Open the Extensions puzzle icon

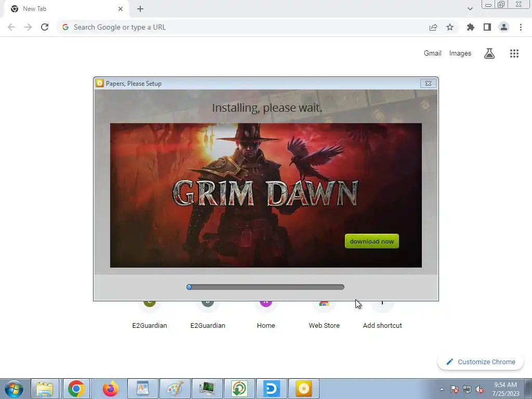(471, 27)
